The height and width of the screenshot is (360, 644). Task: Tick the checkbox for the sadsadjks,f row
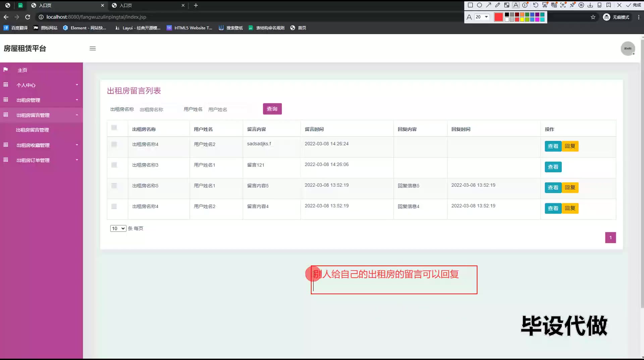coord(114,144)
